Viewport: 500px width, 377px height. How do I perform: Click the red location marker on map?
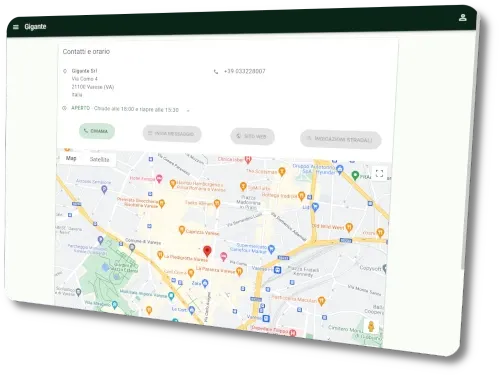(x=207, y=251)
